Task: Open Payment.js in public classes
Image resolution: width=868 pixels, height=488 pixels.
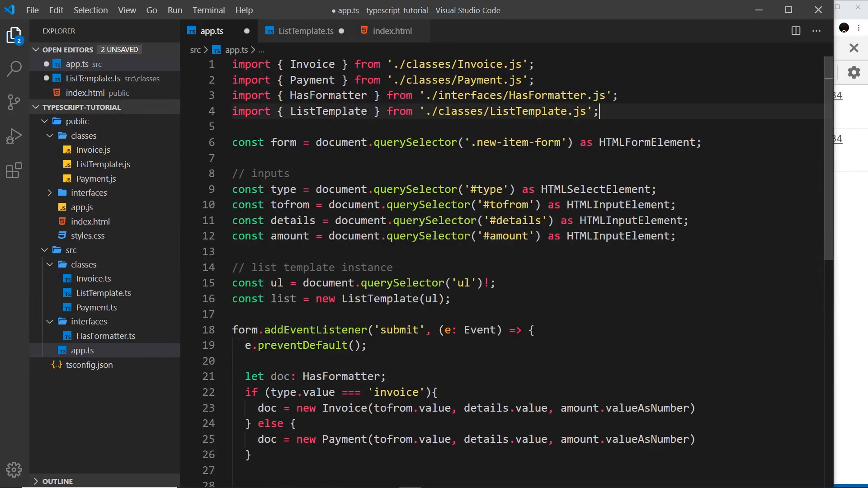Action: pyautogui.click(x=96, y=179)
